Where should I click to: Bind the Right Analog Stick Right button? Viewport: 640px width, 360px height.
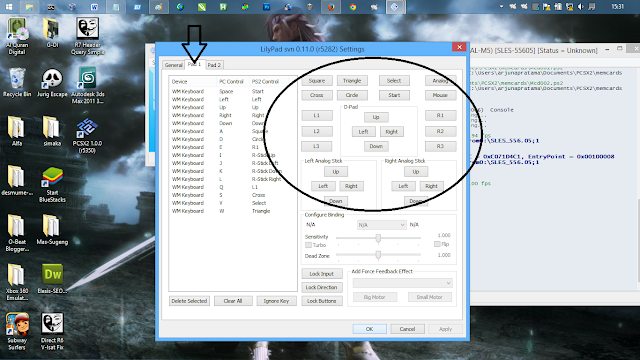coord(431,186)
